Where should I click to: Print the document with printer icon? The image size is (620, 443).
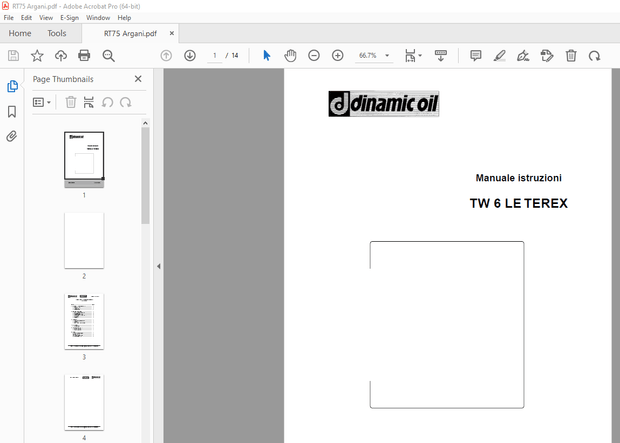84,55
